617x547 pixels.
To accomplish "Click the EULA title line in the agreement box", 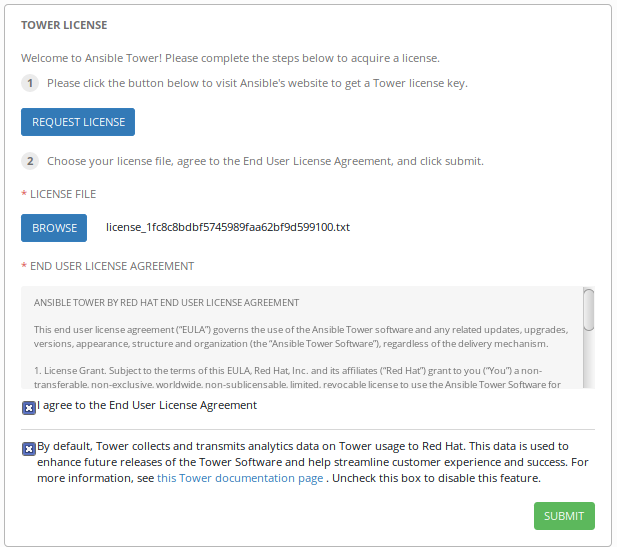I will [x=166, y=302].
